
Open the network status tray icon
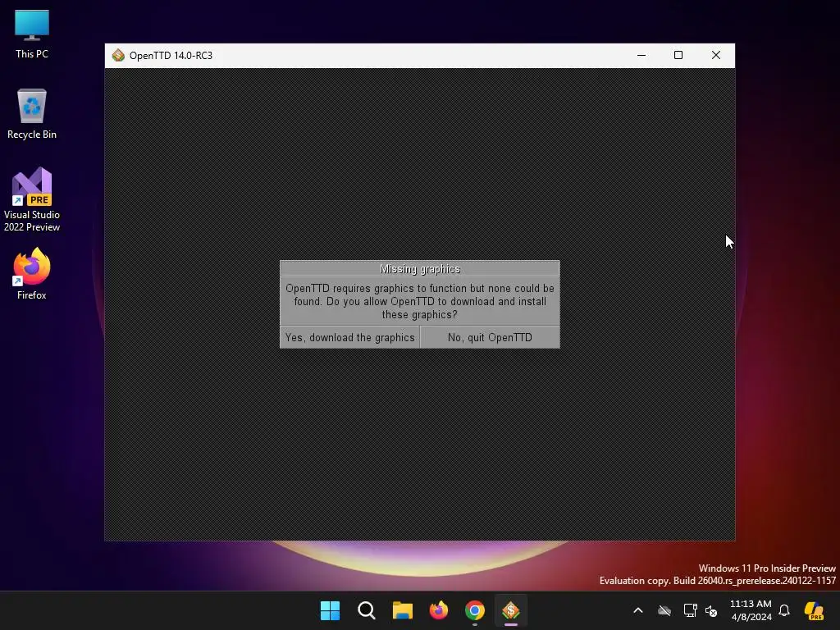[x=690, y=610]
